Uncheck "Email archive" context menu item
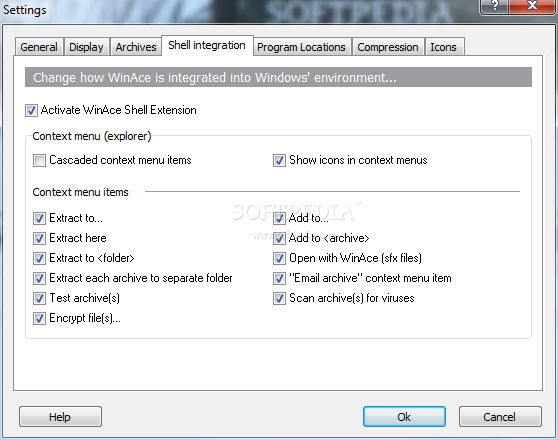Viewport: 558px width, 440px height. click(x=279, y=278)
